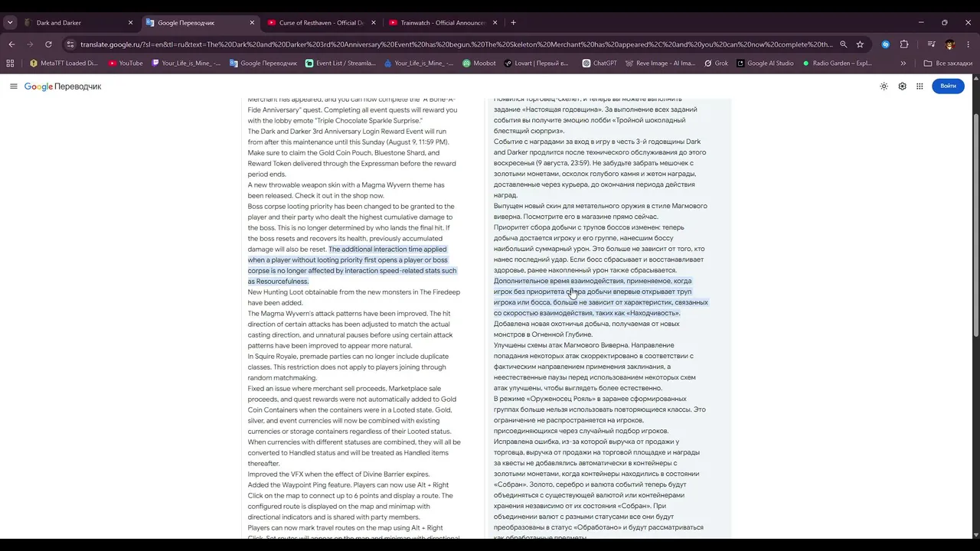Open Google Translate settings gear
980x551 pixels.
902,86
